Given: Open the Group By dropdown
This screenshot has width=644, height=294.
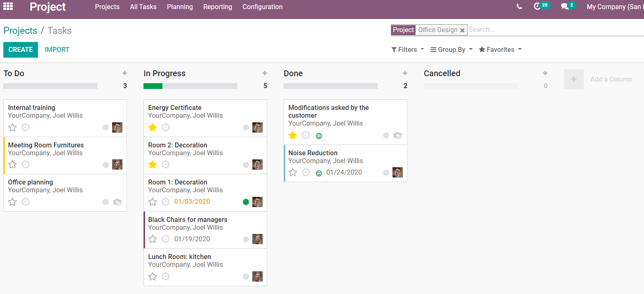Looking at the screenshot, I should pyautogui.click(x=451, y=49).
